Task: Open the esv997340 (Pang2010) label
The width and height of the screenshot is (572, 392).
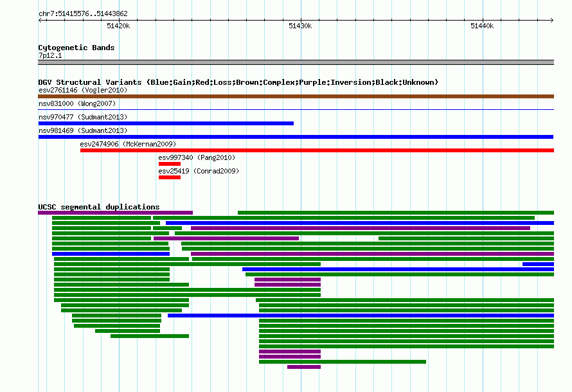Action: click(197, 157)
